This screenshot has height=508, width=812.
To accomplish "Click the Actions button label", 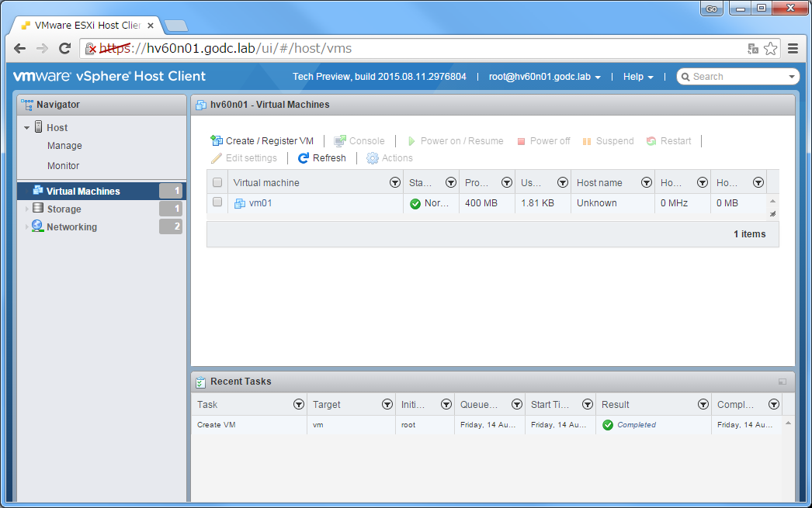I will pos(397,157).
